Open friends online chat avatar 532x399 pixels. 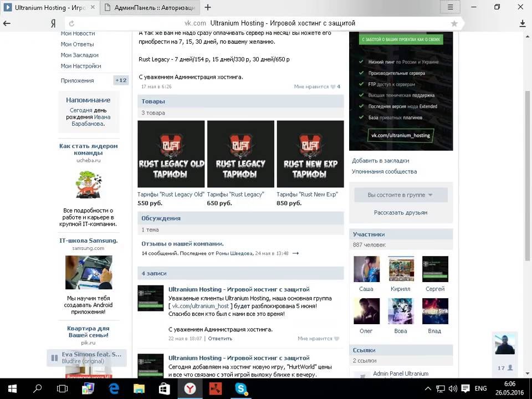[x=505, y=344]
